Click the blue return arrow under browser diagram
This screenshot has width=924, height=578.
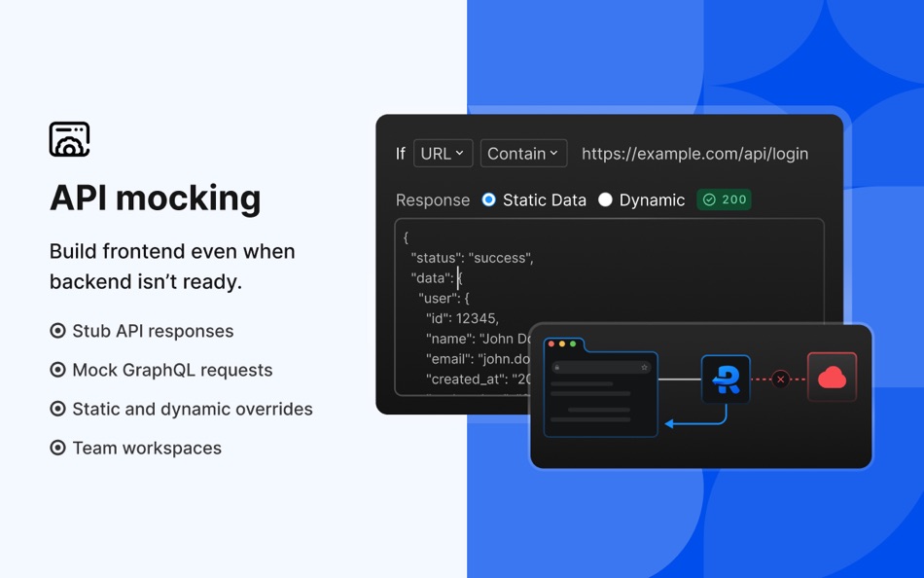point(696,415)
